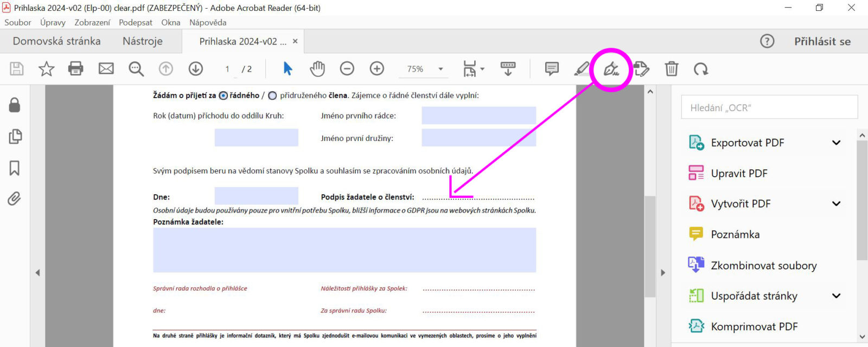Go to next page arrow
Viewport: 868px width, 347px height.
coord(196,69)
